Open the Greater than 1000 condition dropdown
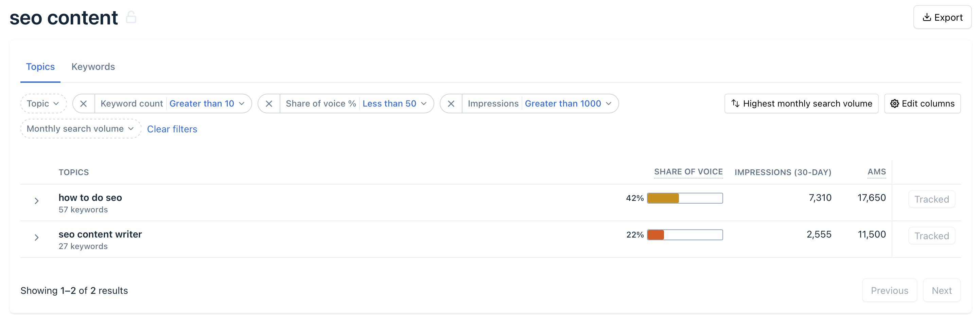 567,104
